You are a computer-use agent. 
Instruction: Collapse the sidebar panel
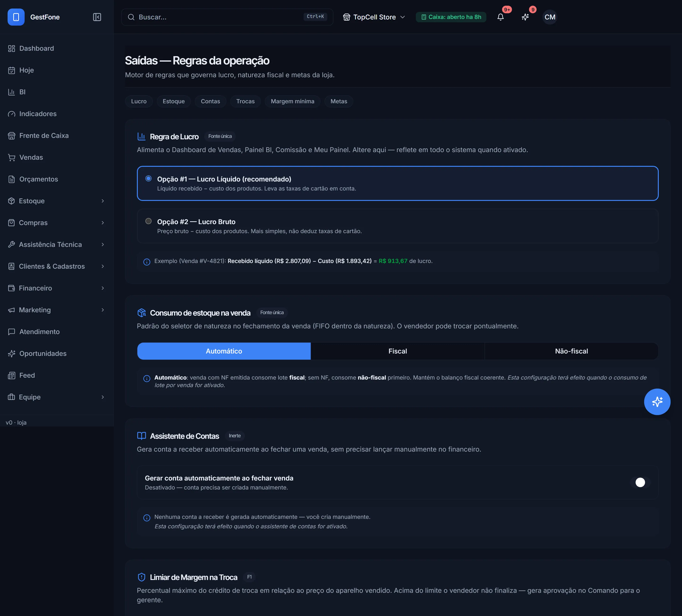pyautogui.click(x=97, y=17)
